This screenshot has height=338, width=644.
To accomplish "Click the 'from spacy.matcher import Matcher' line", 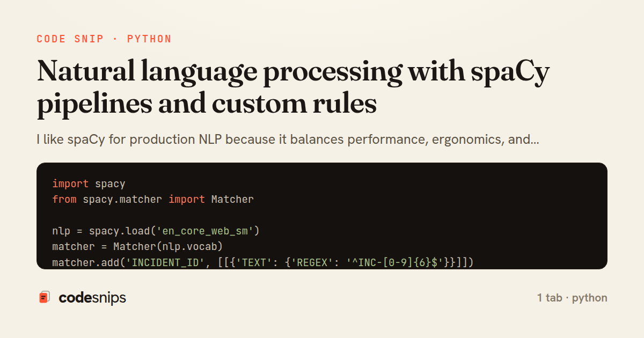I will (x=153, y=199).
